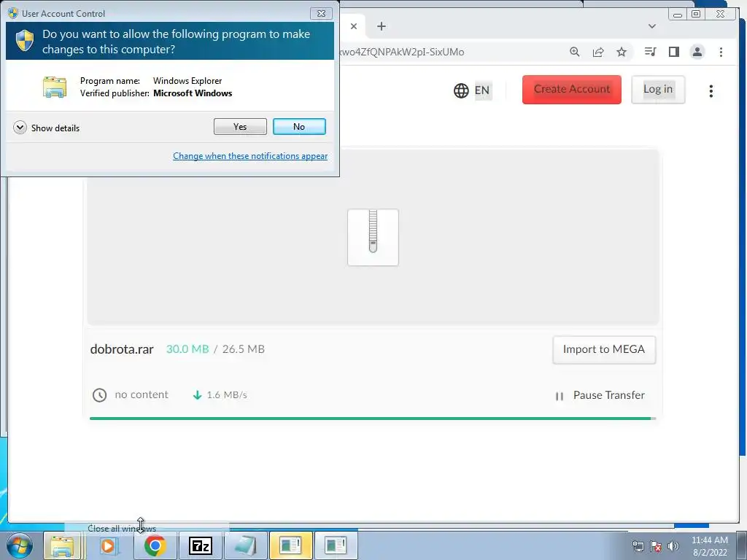The width and height of the screenshot is (747, 560).
Task: Open 'Change when these notifications appear' link
Action: [250, 156]
